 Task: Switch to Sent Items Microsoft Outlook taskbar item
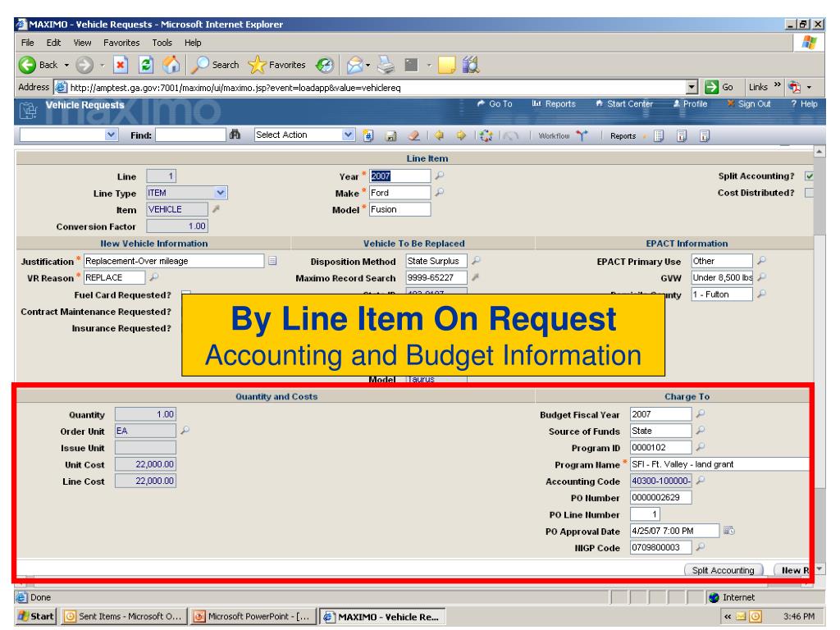tap(125, 617)
